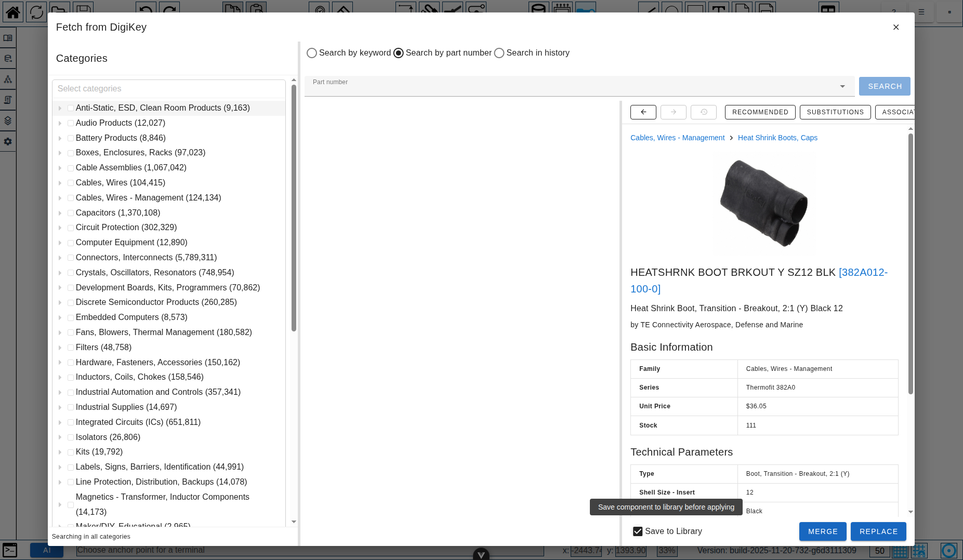
Task: Open the Substitutions tab
Action: click(835, 112)
